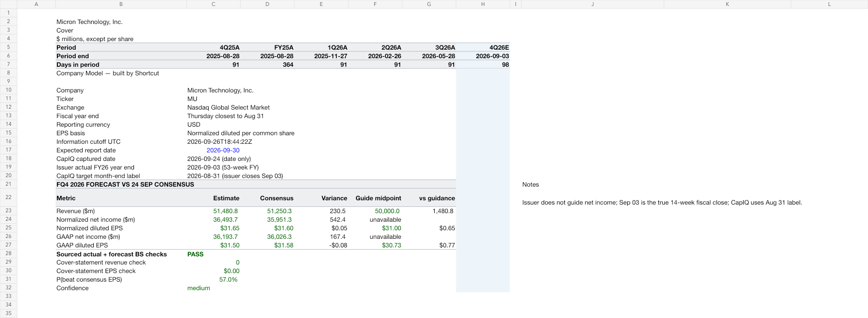This screenshot has height=318, width=868.
Task: Click revenue vs guidance 1,480.8
Action: coord(442,211)
